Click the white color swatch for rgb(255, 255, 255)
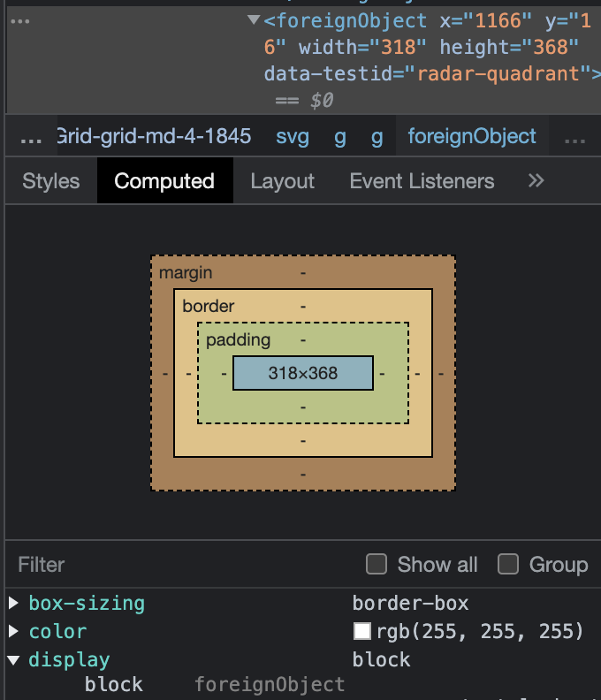The image size is (601, 700). pyautogui.click(x=362, y=631)
